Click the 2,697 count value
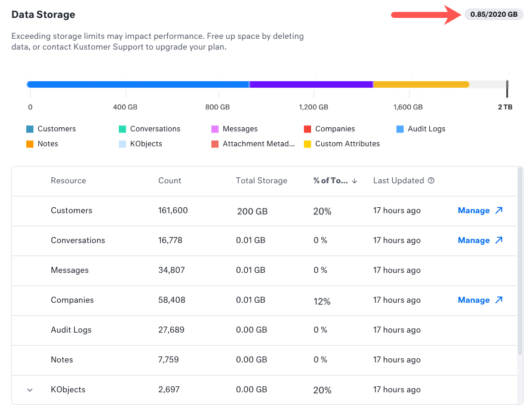This screenshot has height=409, width=532. click(x=169, y=390)
